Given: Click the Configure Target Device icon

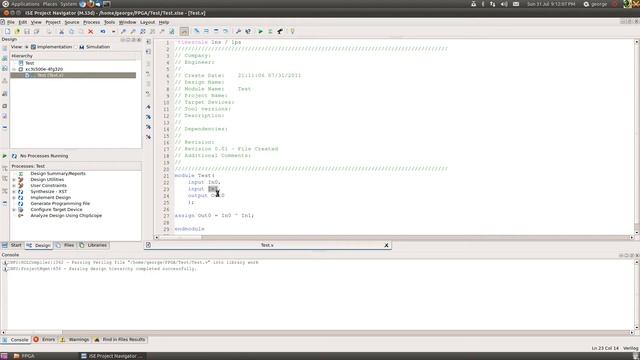Looking at the screenshot, I should pyautogui.click(x=20, y=209).
